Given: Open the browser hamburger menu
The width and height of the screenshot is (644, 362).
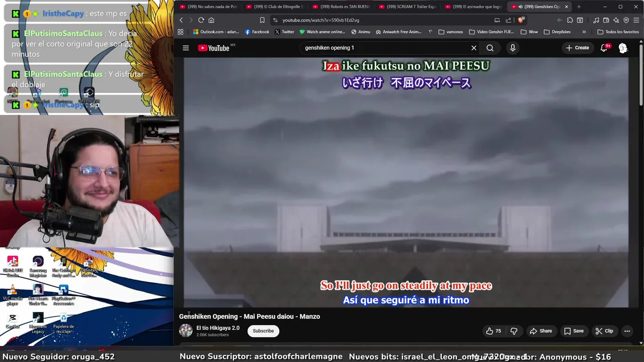Looking at the screenshot, I should 636,20.
